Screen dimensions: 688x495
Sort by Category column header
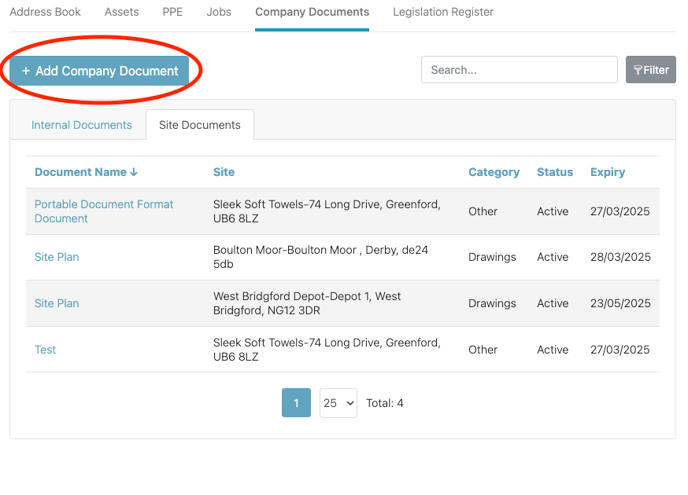494,172
